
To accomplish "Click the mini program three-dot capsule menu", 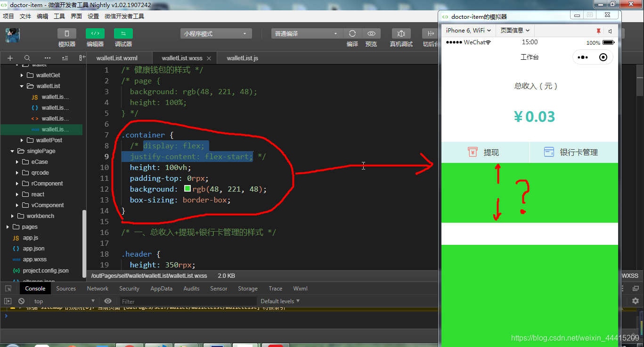I will [583, 57].
